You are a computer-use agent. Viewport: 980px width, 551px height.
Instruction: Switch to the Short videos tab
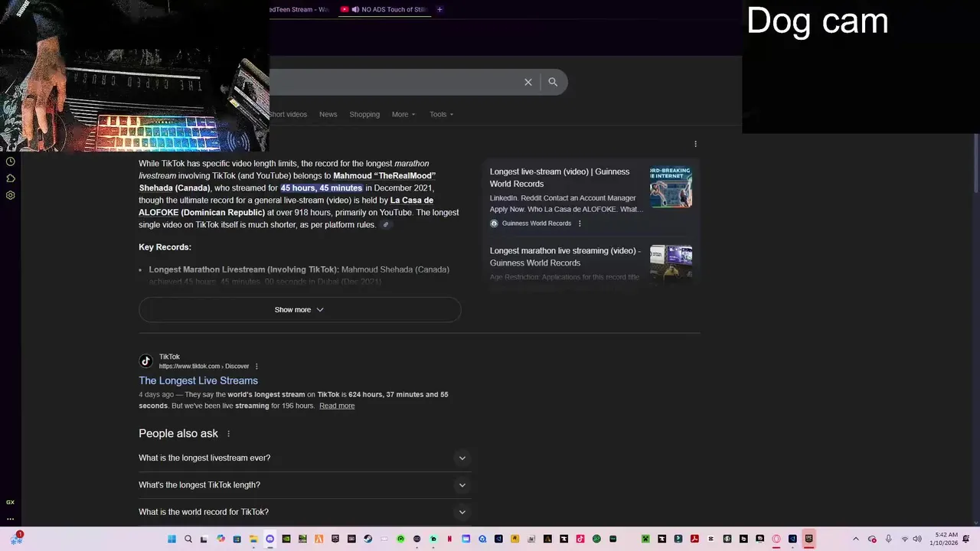click(287, 114)
